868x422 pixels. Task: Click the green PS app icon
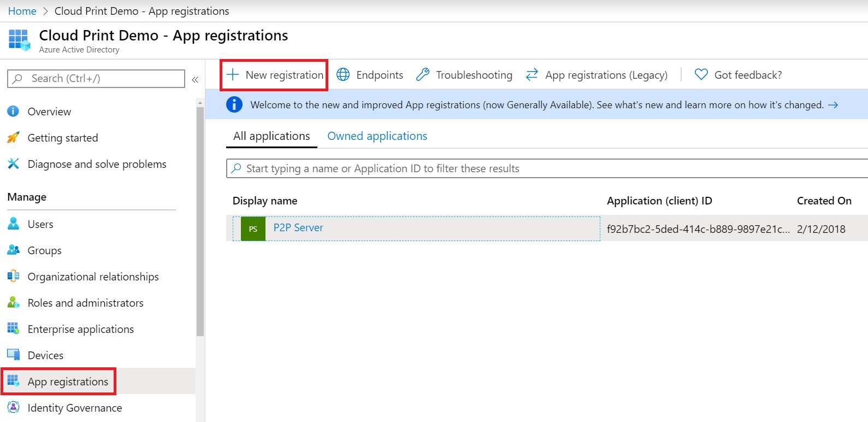(x=253, y=229)
